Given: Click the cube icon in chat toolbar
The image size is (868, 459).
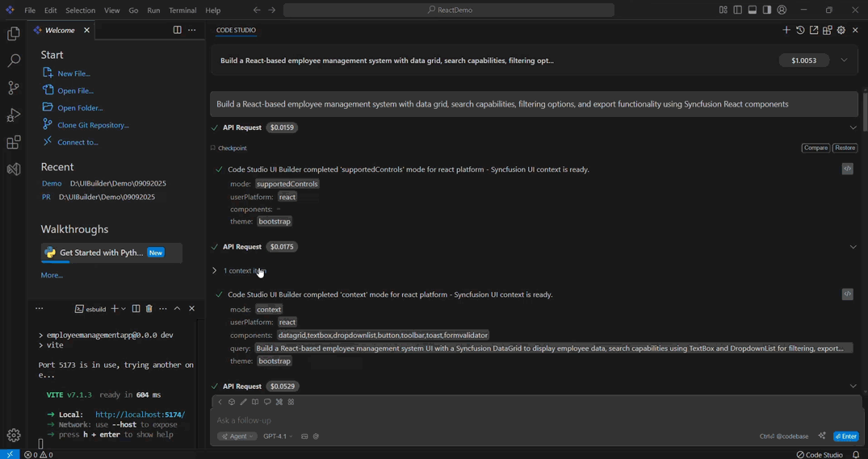Looking at the screenshot, I should click(232, 402).
